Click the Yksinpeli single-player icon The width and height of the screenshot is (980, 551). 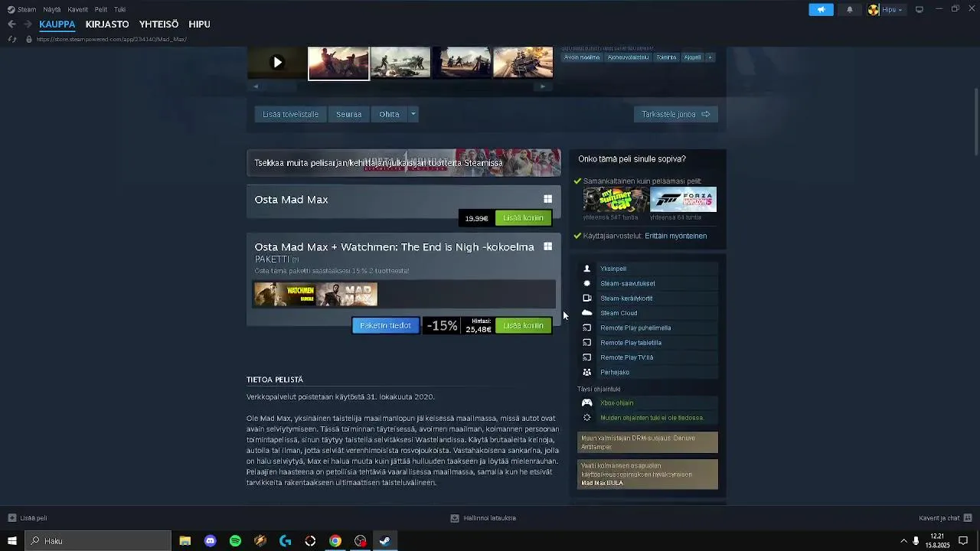coord(587,269)
